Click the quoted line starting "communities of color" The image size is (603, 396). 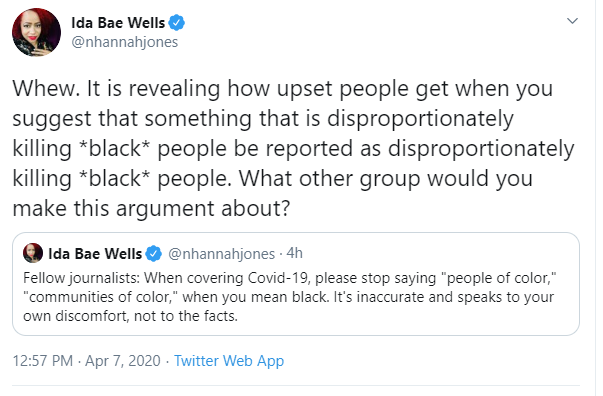(288, 297)
